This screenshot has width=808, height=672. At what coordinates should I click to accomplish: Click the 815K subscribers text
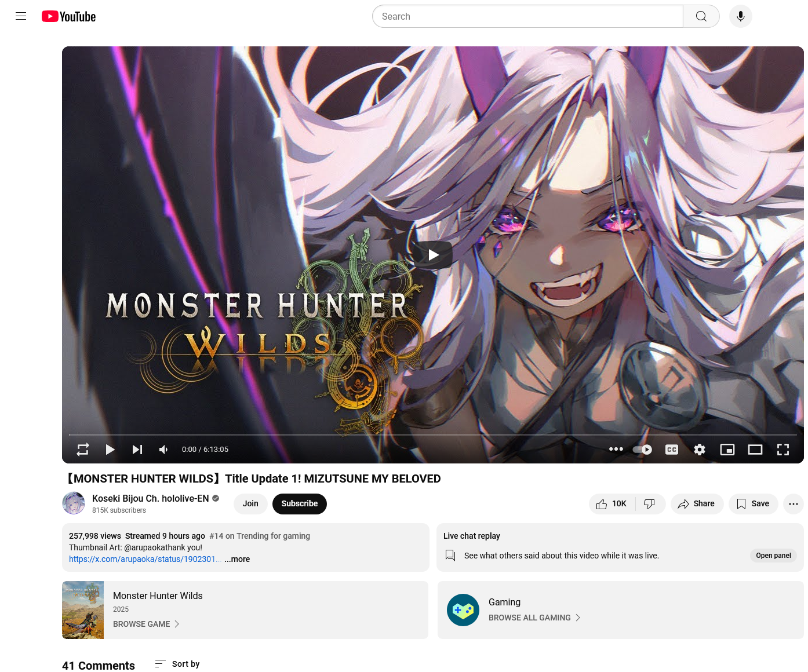tap(119, 510)
